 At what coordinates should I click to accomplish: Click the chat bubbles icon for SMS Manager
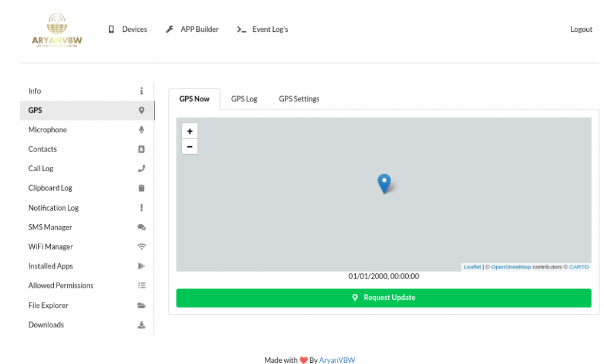point(142,227)
